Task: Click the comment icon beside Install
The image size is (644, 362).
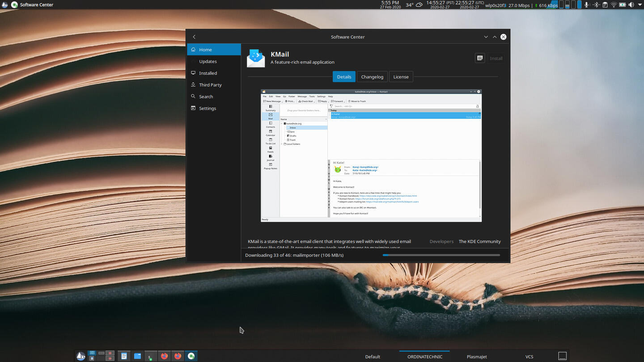Action: tap(480, 58)
